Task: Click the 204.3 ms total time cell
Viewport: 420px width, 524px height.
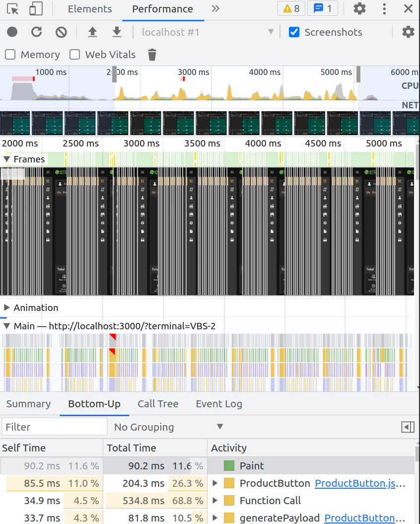Action: tap(155, 483)
